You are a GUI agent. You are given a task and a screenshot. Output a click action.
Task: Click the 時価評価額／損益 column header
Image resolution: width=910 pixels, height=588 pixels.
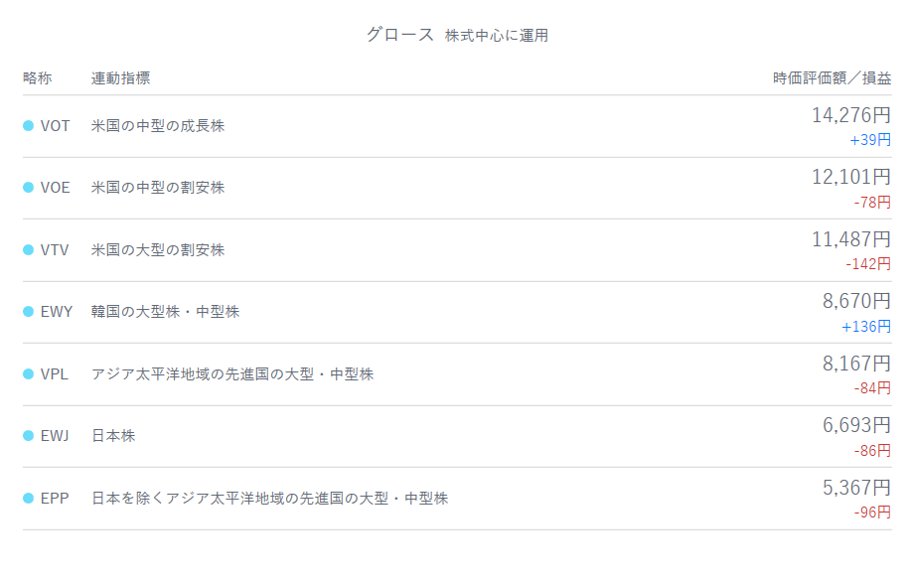point(832,77)
